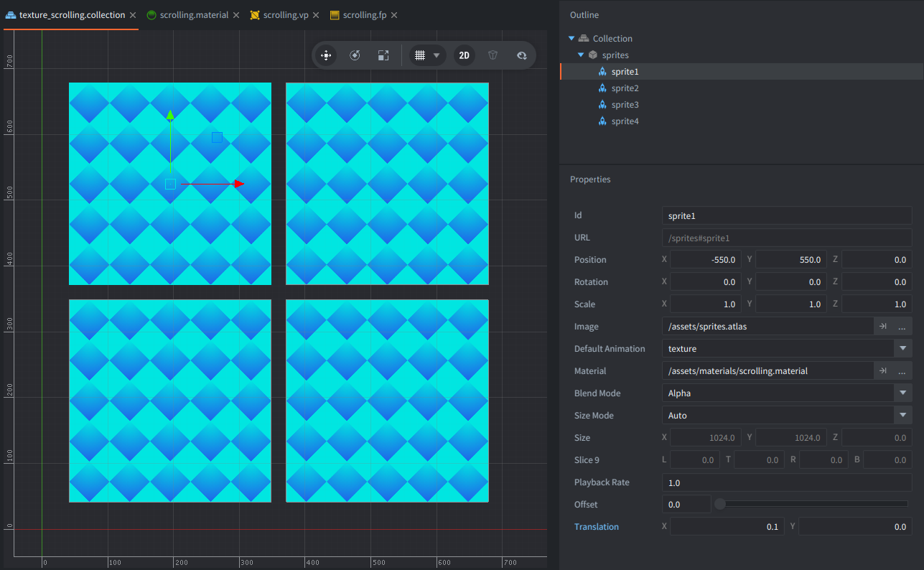Screen dimensions: 924x570
Task: Collapse the sprites node in the Outline
Action: (x=582, y=54)
